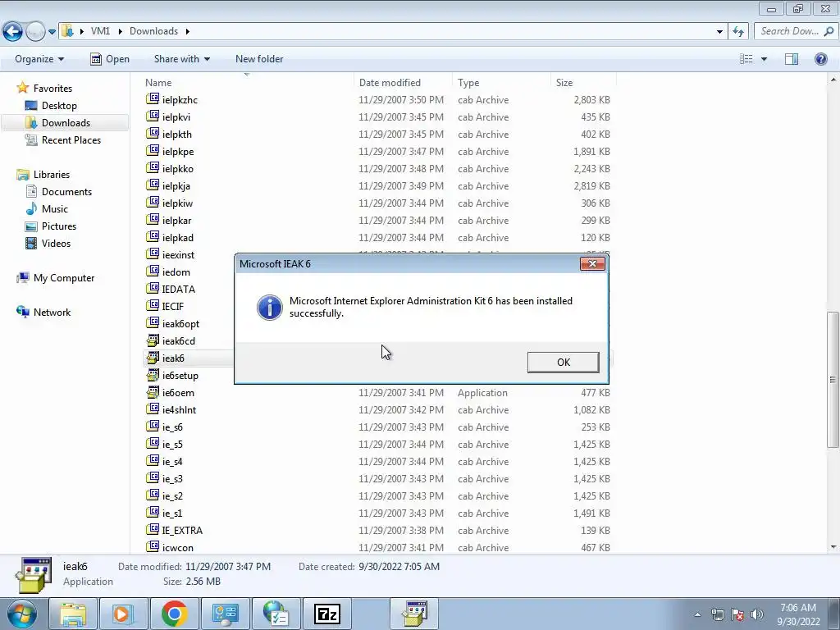Click the scroll down arrow of the file list
Viewport: 840px width, 630px height.
point(833,547)
